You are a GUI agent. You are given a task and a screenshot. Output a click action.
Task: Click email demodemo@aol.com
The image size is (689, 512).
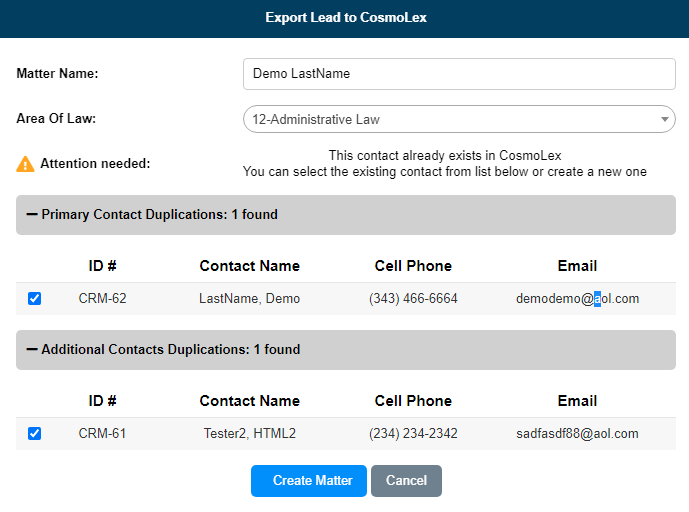pos(577,298)
